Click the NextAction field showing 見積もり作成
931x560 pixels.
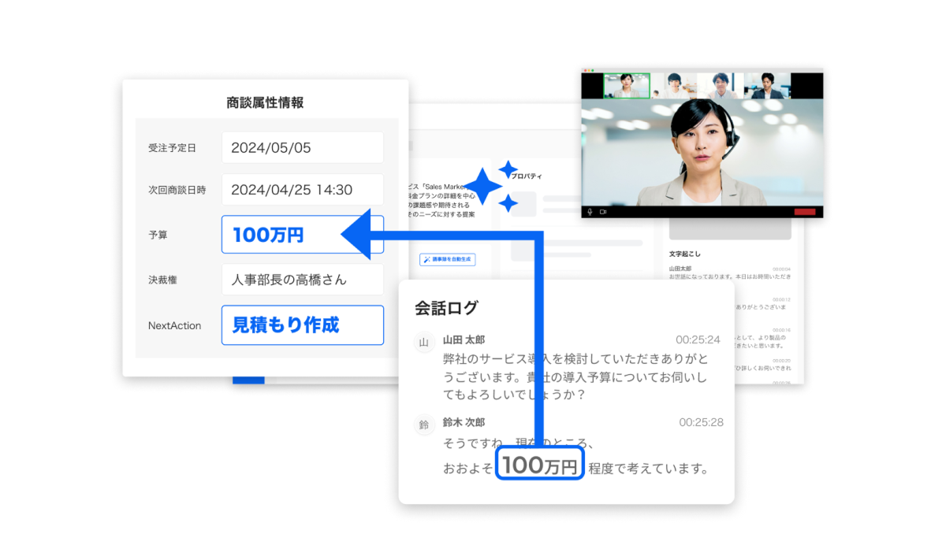click(302, 325)
